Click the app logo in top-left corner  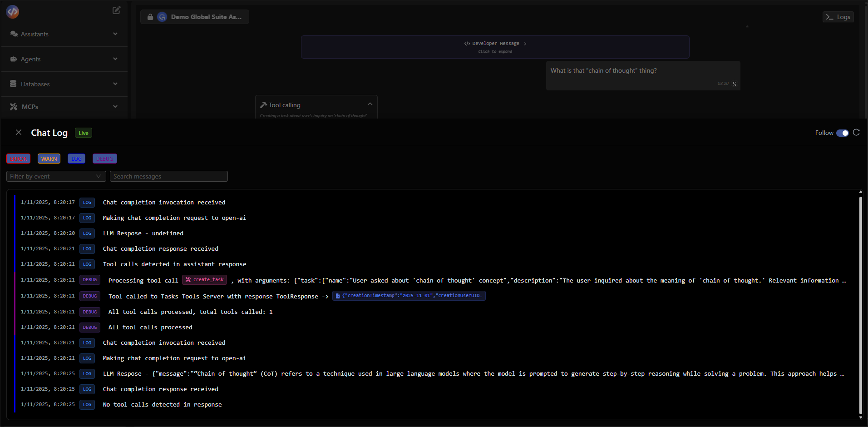[x=12, y=12]
